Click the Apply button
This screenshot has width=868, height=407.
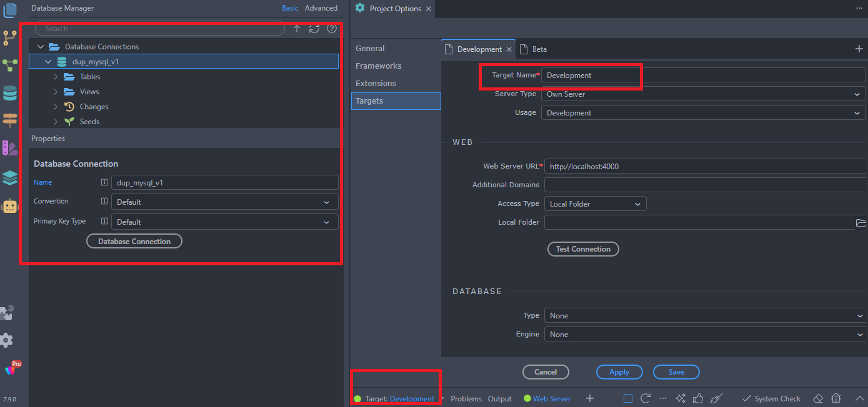click(619, 371)
